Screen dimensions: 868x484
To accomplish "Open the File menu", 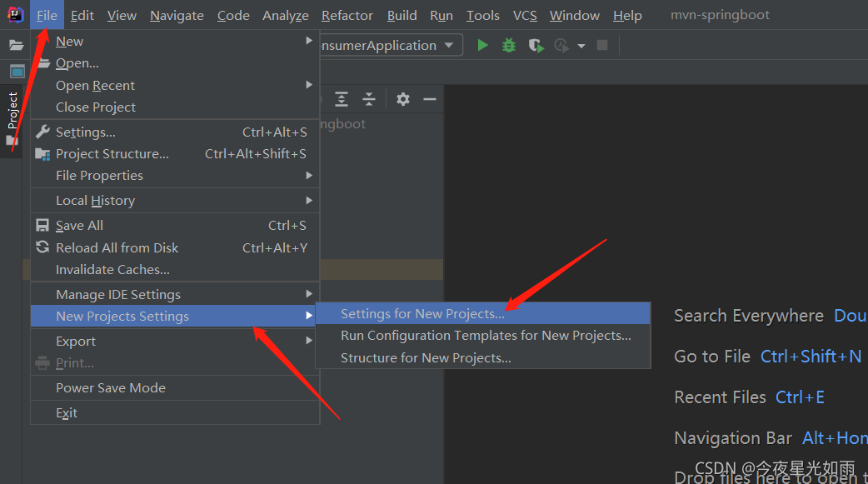I will coord(47,16).
